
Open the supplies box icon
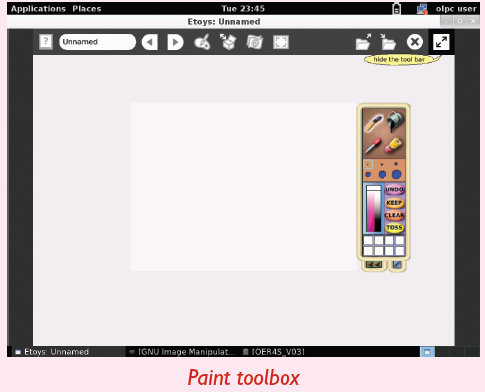[x=228, y=42]
